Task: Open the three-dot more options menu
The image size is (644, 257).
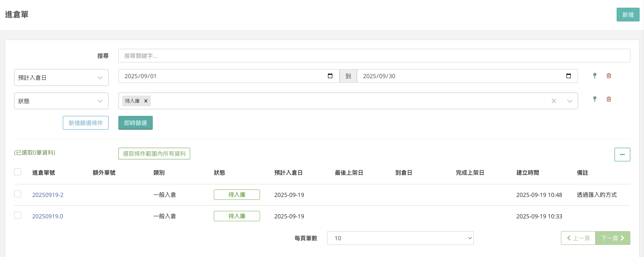Action: pos(622,154)
